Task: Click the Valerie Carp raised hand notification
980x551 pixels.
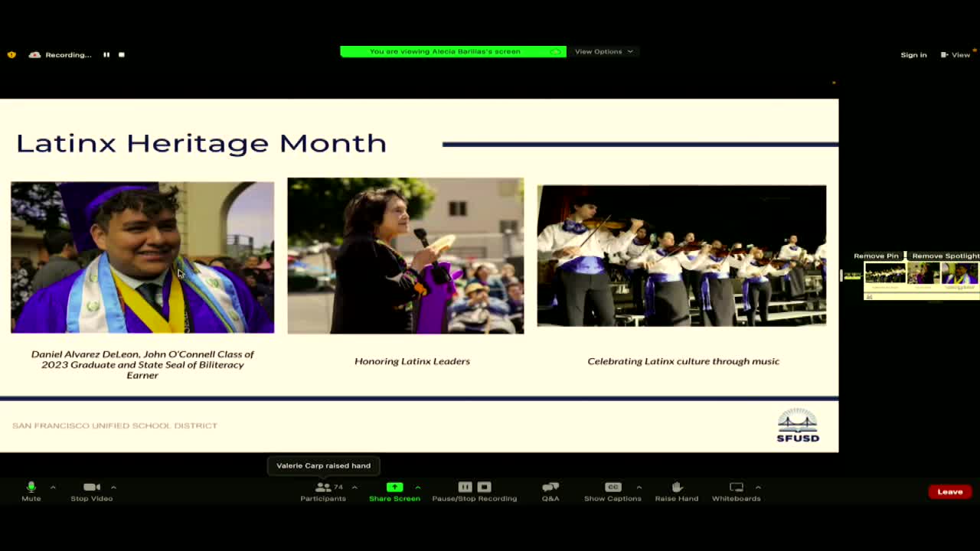Action: pyautogui.click(x=323, y=465)
